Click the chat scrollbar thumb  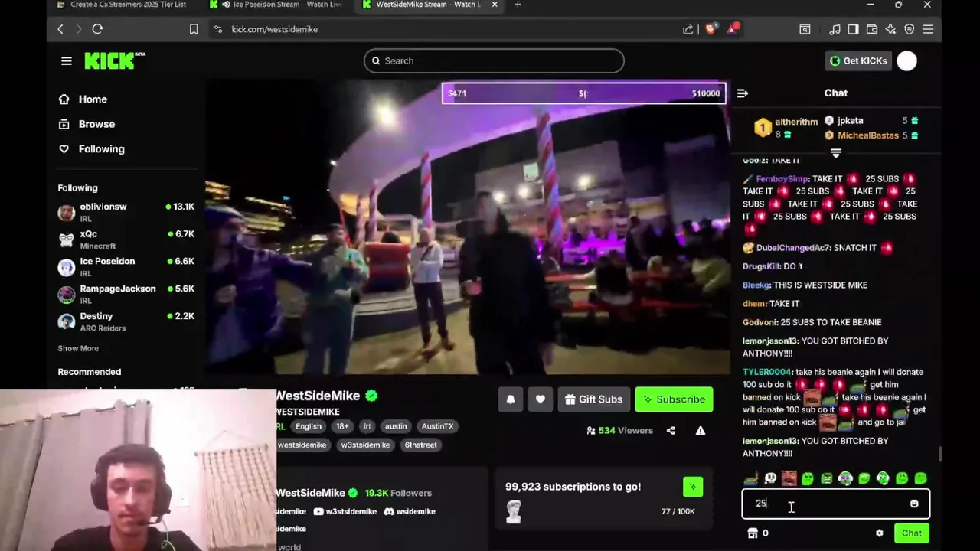(940, 455)
